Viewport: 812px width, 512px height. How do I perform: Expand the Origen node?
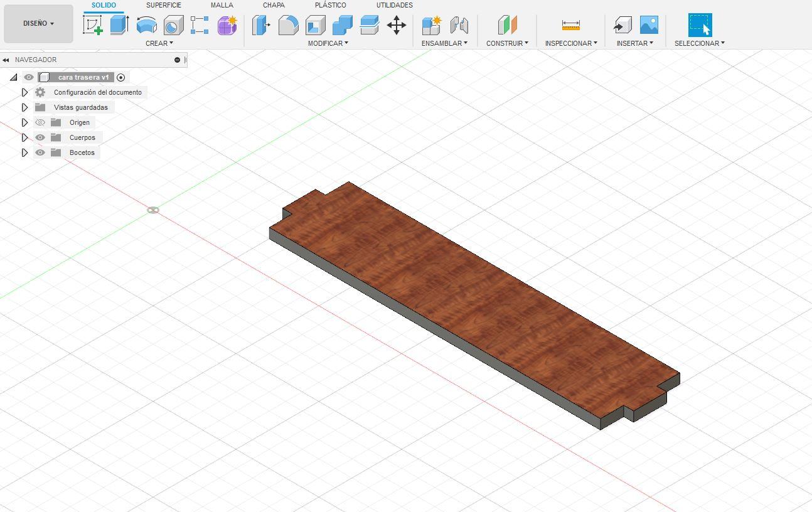coord(24,122)
